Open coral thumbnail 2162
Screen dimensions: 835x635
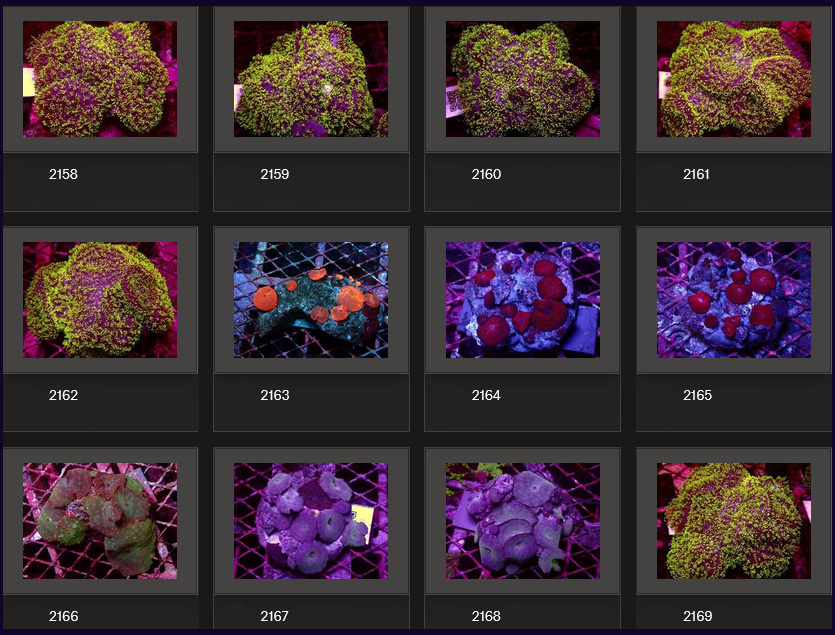pyautogui.click(x=100, y=300)
